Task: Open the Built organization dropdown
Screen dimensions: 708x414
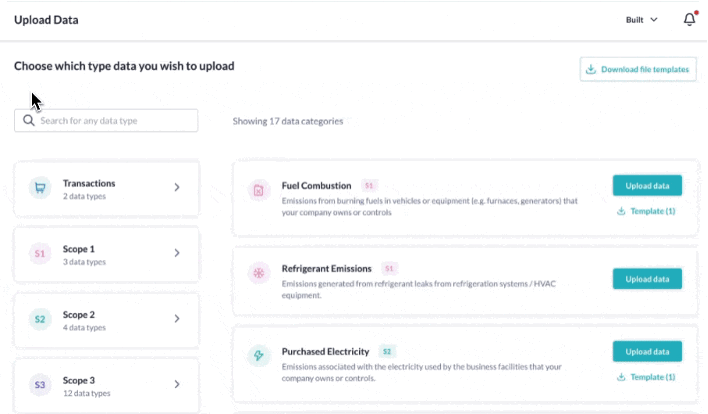Action: (x=641, y=20)
